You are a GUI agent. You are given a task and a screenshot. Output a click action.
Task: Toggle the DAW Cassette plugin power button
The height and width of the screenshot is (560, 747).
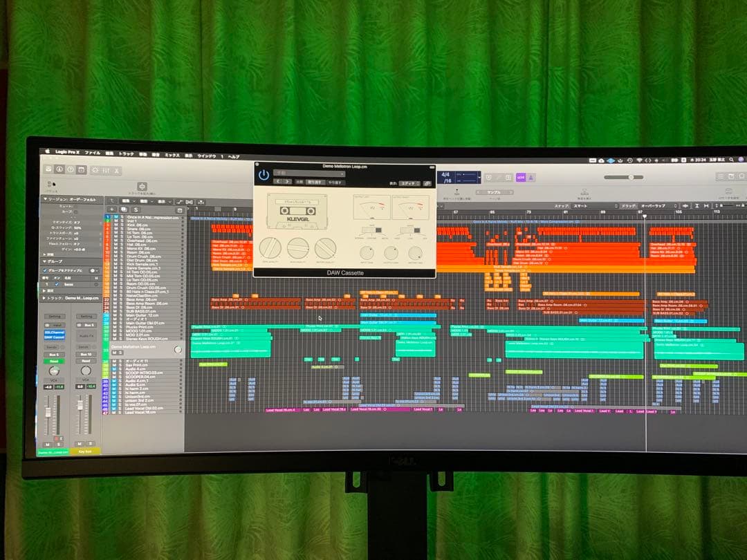coord(264,176)
